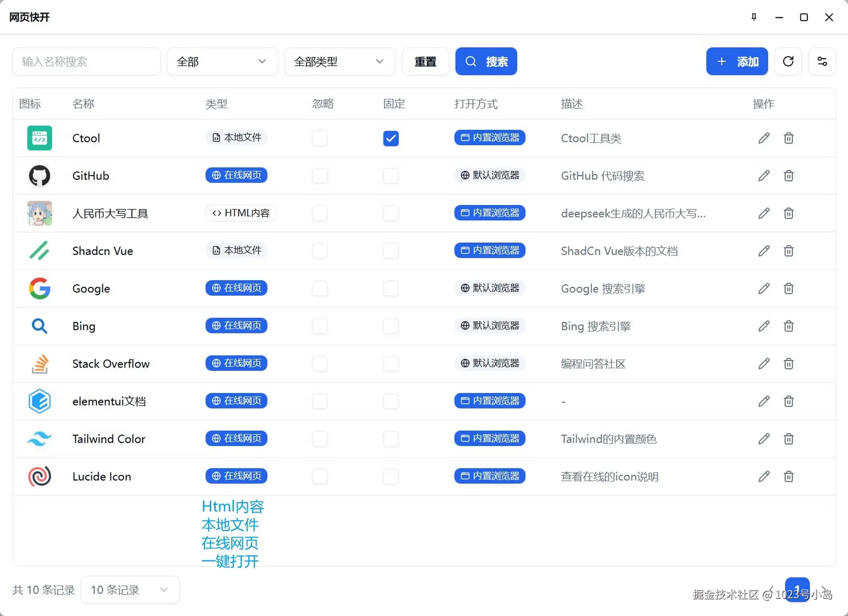Enable 固定 checkbox for Bing row

[391, 326]
